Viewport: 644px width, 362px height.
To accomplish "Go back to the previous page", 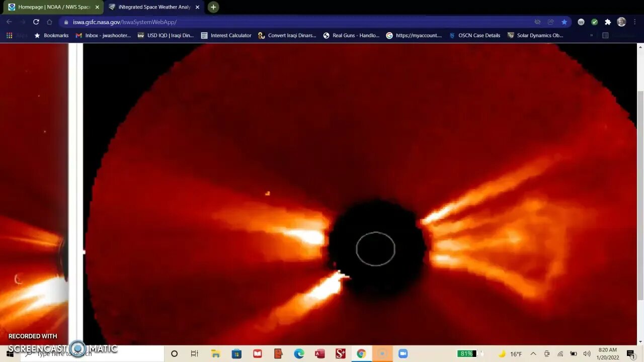I will pyautogui.click(x=9, y=22).
